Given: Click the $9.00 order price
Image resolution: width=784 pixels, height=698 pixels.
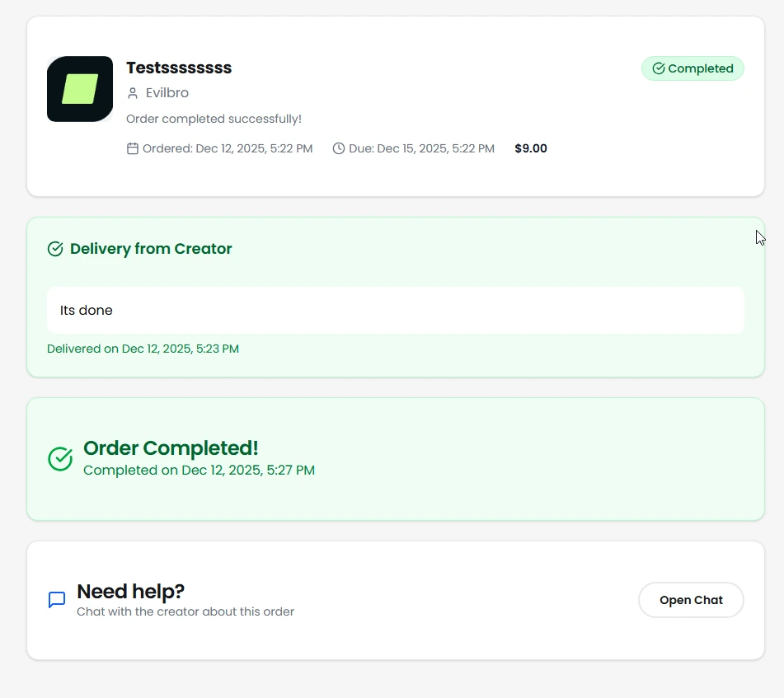Looking at the screenshot, I should tap(531, 148).
